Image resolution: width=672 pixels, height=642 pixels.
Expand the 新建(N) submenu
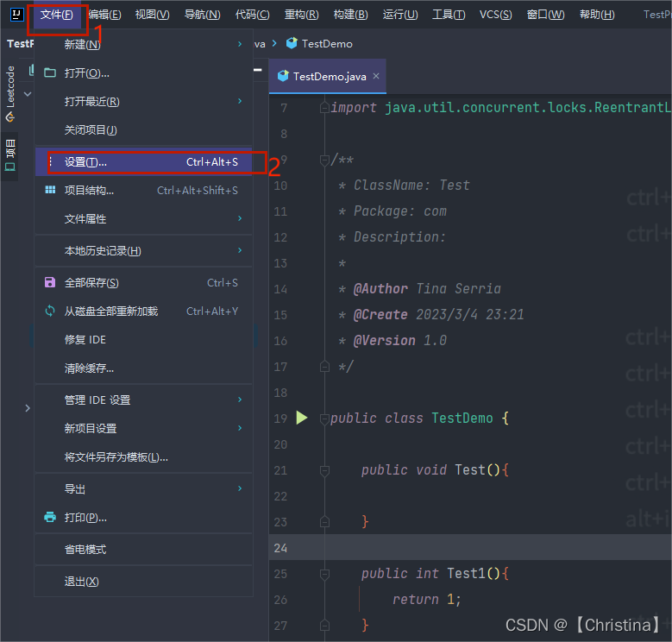pyautogui.click(x=240, y=44)
